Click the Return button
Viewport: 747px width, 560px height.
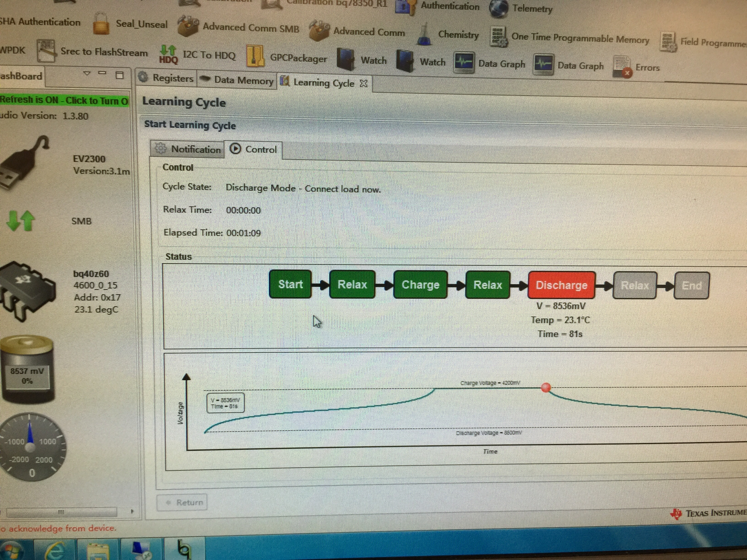182,502
